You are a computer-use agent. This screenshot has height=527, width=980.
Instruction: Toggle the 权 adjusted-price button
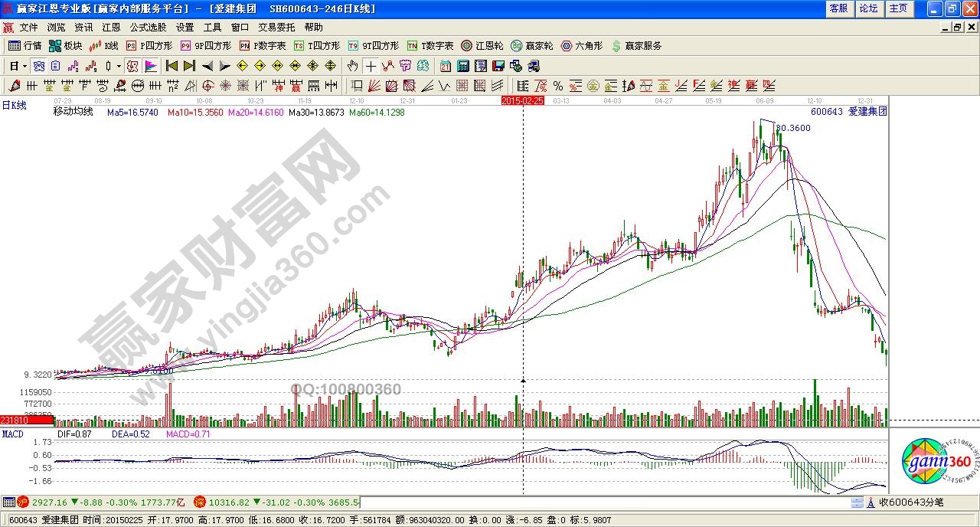coord(132,66)
